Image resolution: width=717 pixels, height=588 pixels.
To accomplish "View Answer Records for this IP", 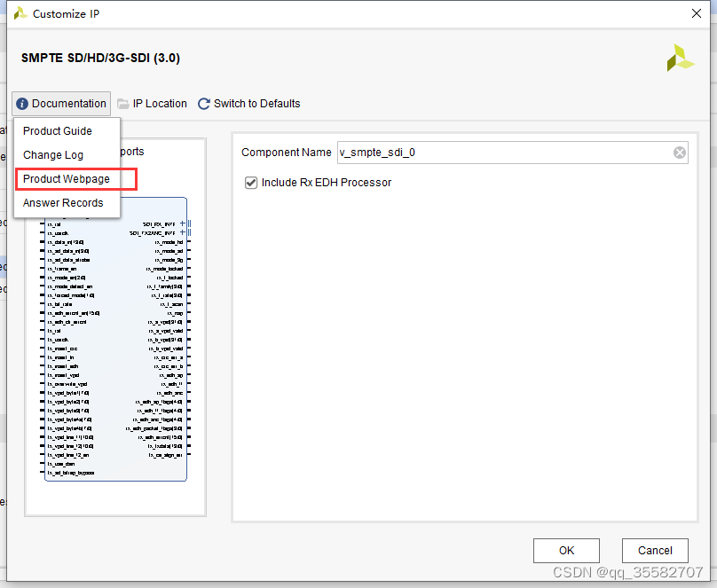I will [x=61, y=203].
